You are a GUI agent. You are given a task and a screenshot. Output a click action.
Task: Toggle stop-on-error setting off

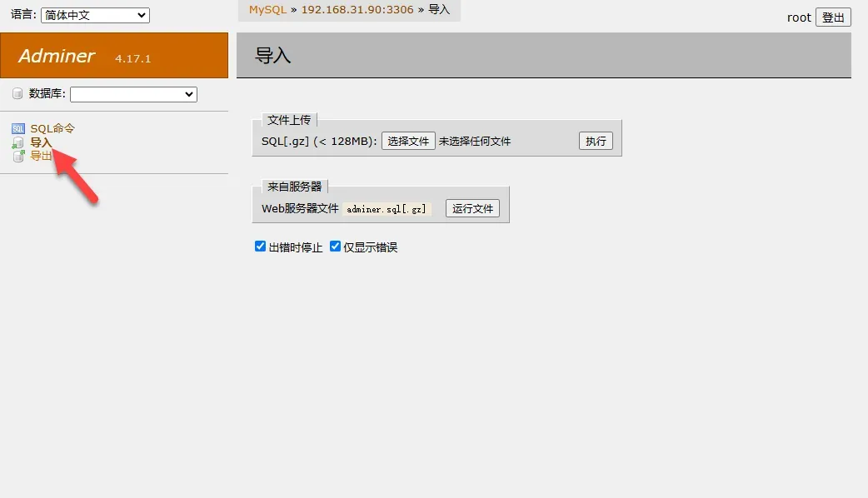[261, 246]
